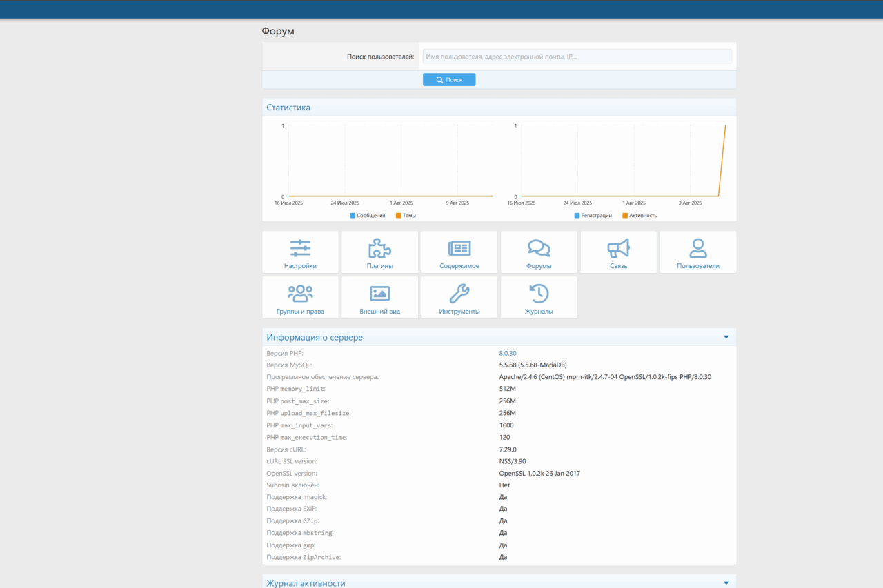This screenshot has width=883, height=588.
Task: Click the Инструменты tile label
Action: point(459,312)
